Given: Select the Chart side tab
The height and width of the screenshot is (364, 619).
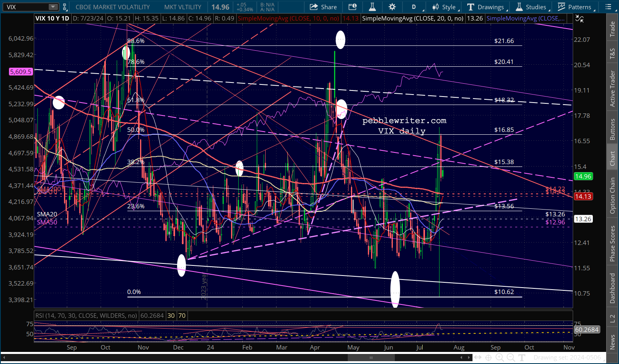Looking at the screenshot, I should [613, 158].
